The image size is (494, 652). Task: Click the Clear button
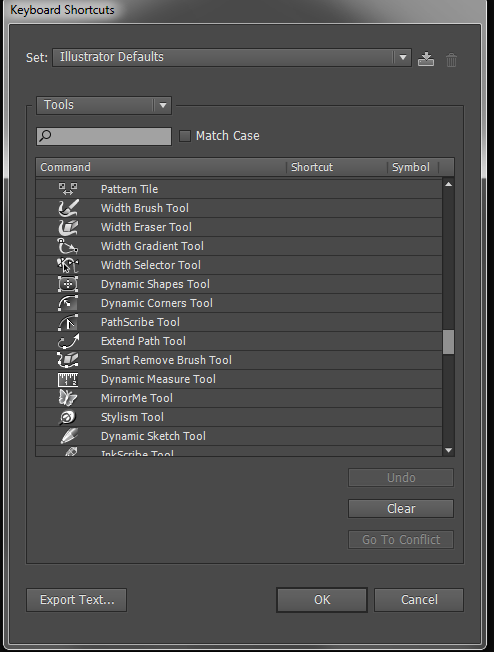[x=401, y=509]
